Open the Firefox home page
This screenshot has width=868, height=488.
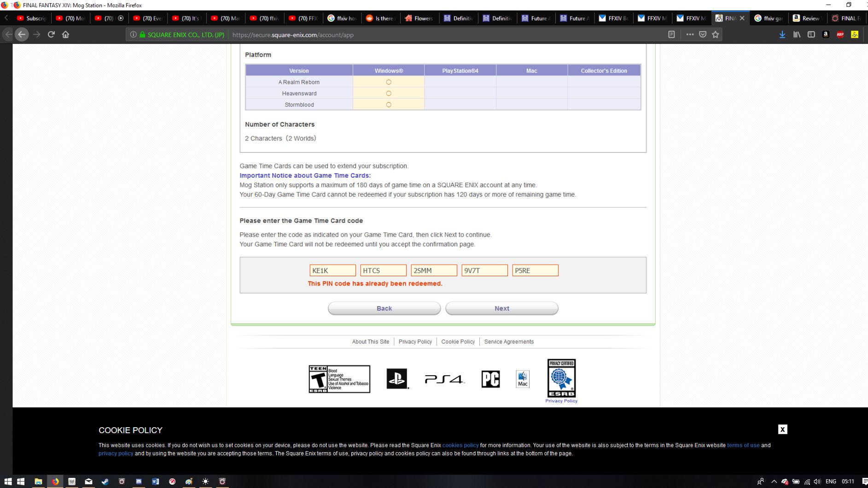point(65,35)
